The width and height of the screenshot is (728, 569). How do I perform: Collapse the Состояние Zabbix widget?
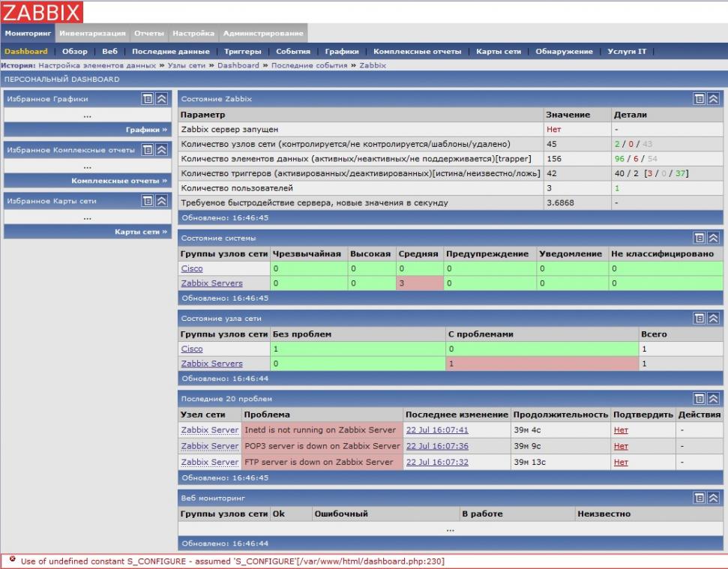(x=713, y=98)
